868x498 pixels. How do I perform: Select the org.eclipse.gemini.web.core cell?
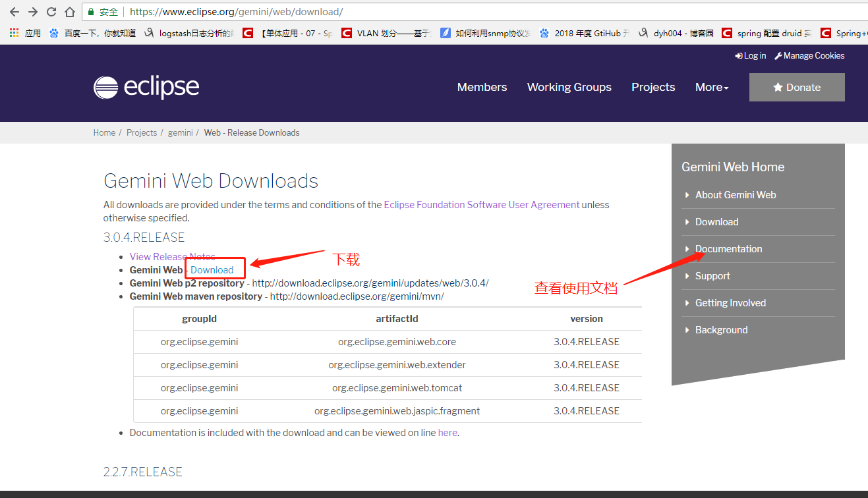point(397,342)
